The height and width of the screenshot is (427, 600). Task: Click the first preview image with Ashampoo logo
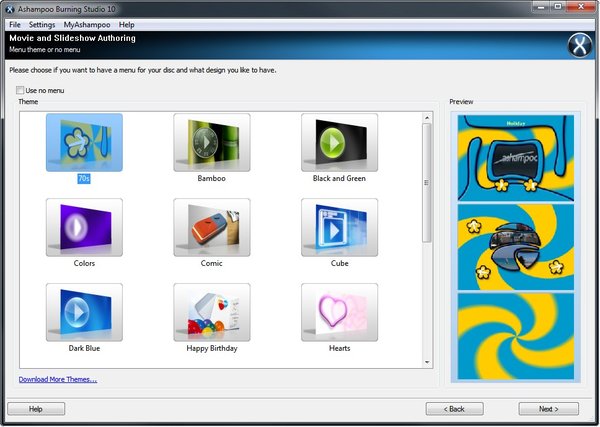[517, 157]
